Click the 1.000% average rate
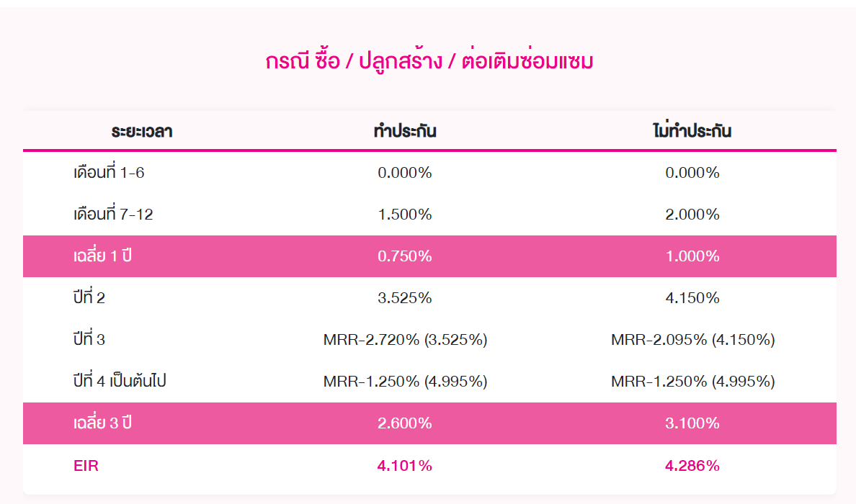Image resolution: width=856 pixels, height=504 pixels. 692,256
